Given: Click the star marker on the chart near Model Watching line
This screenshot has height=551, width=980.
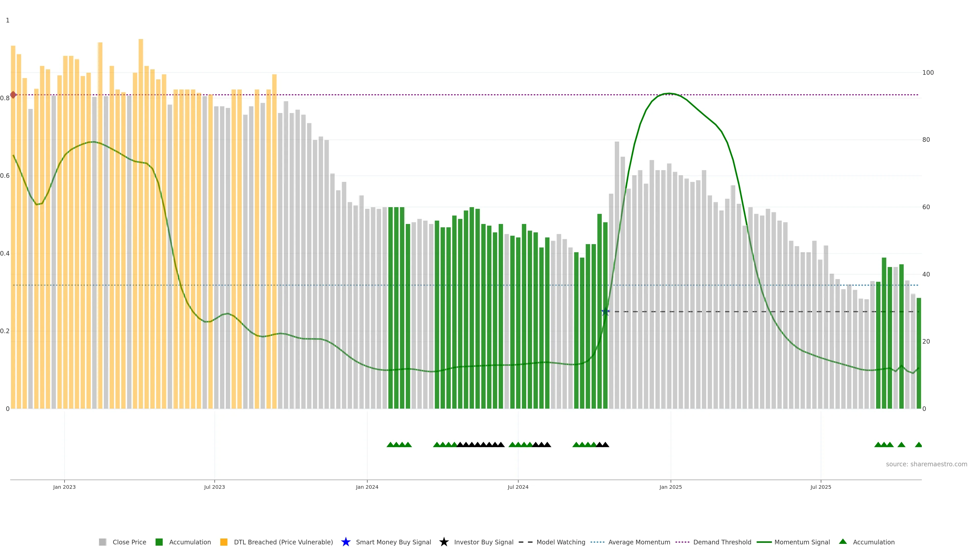Looking at the screenshot, I should (605, 312).
